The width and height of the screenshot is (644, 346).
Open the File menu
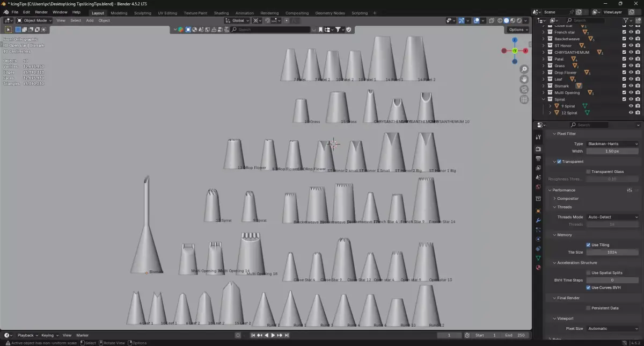pos(14,12)
